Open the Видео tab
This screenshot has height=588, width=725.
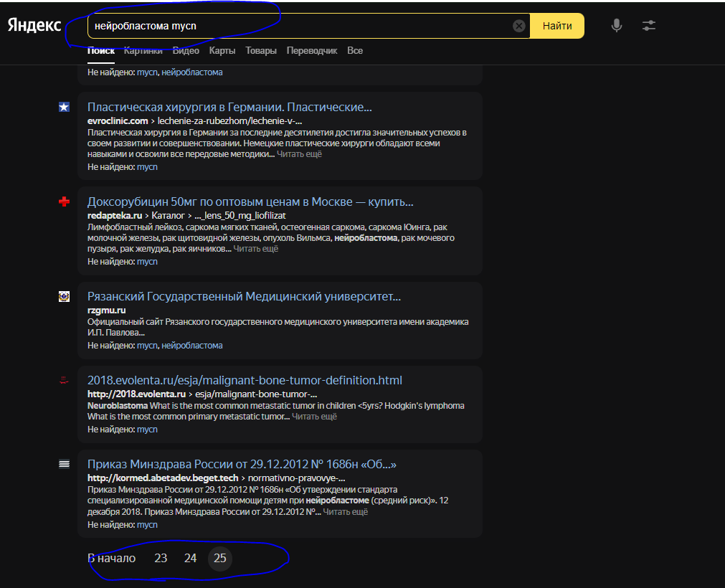point(186,51)
